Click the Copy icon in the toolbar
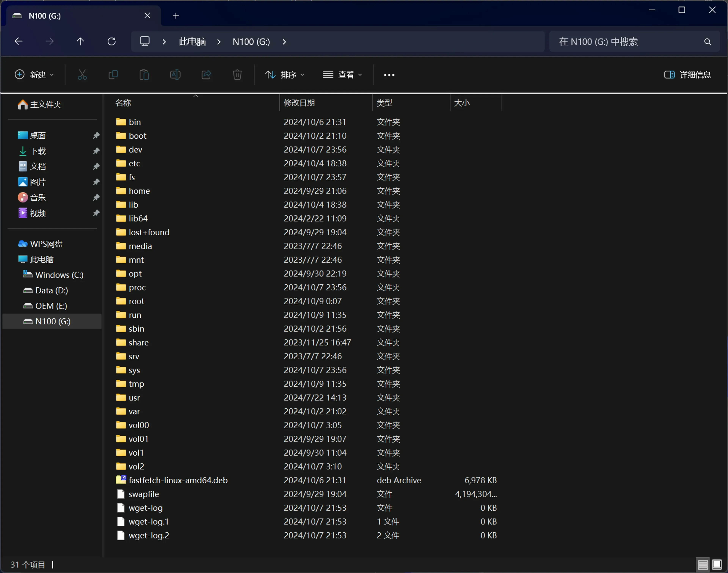The height and width of the screenshot is (573, 728). point(113,75)
